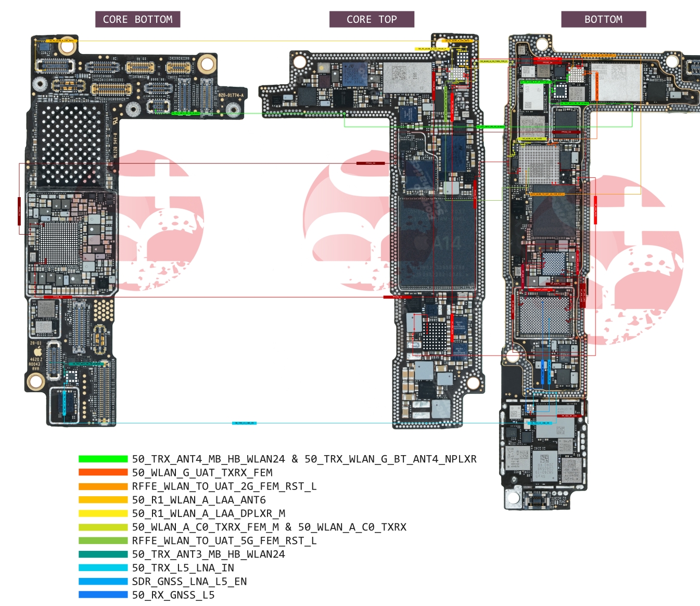
Task: Click the cyan 50_TRX_L5_LNA_IN trace label between boards
Action: 244,423
